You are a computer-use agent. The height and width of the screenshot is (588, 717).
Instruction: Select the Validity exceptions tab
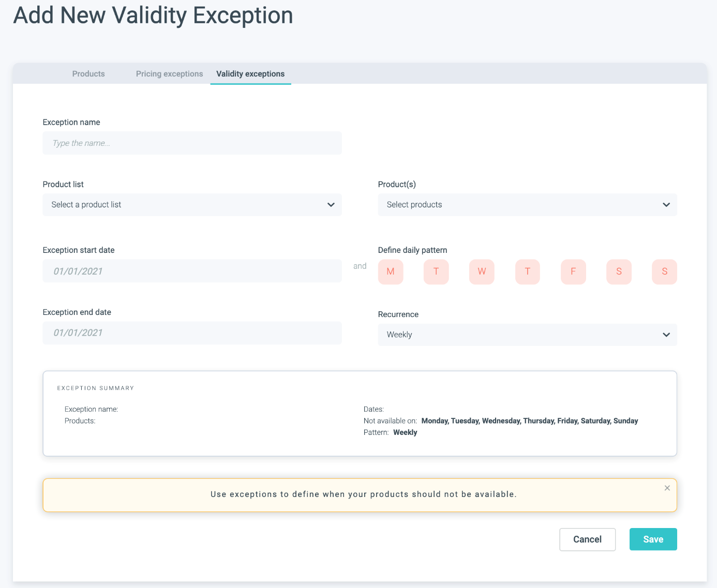point(250,74)
